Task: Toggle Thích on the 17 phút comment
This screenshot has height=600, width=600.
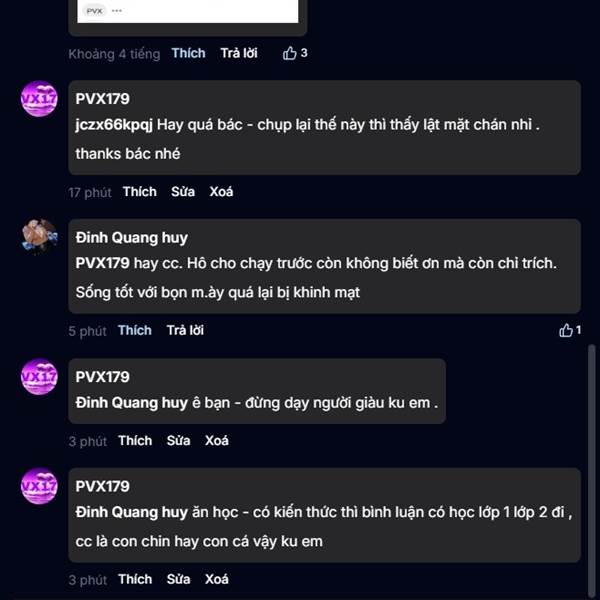Action: pyautogui.click(x=140, y=192)
